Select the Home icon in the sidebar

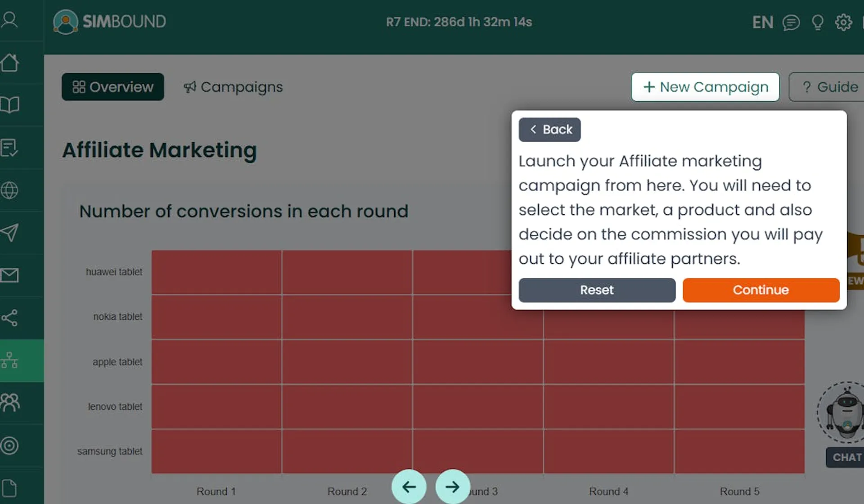click(11, 63)
